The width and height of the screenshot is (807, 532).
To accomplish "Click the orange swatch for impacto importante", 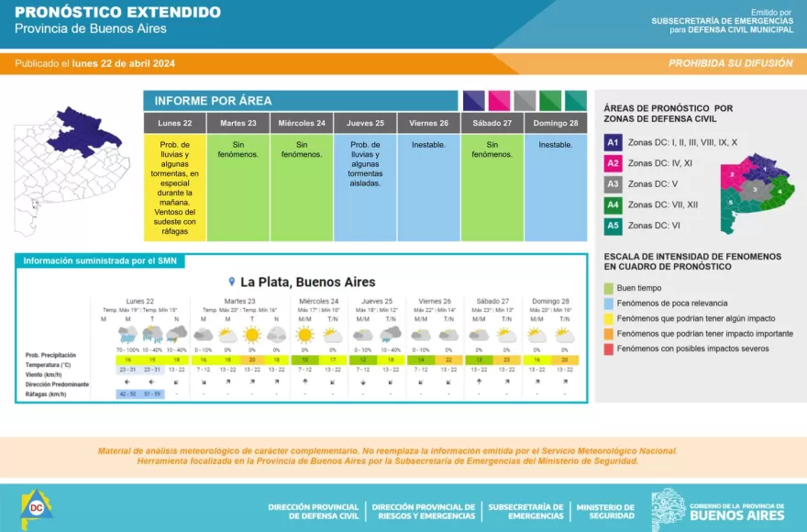I will pyautogui.click(x=608, y=334).
